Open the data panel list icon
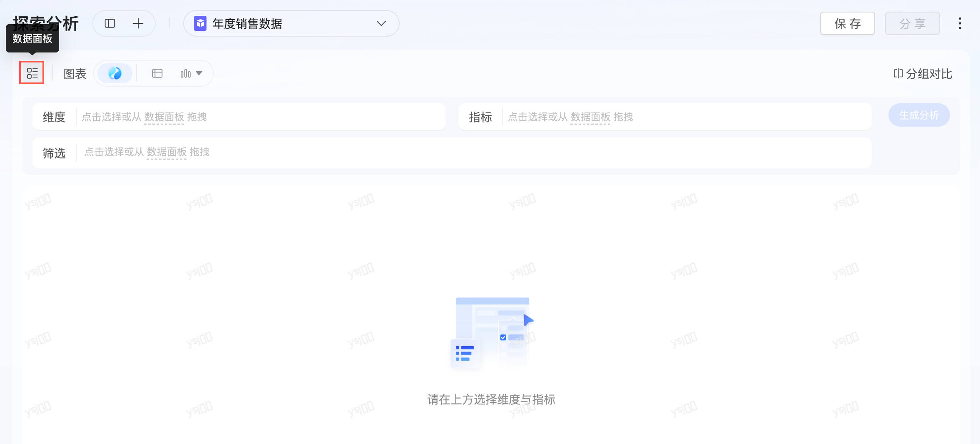 tap(32, 73)
